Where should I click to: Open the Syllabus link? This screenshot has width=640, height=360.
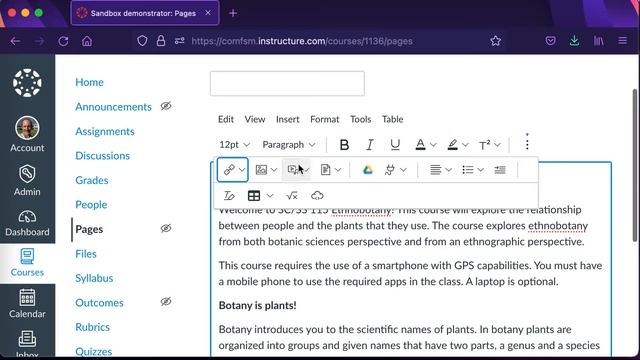click(94, 278)
